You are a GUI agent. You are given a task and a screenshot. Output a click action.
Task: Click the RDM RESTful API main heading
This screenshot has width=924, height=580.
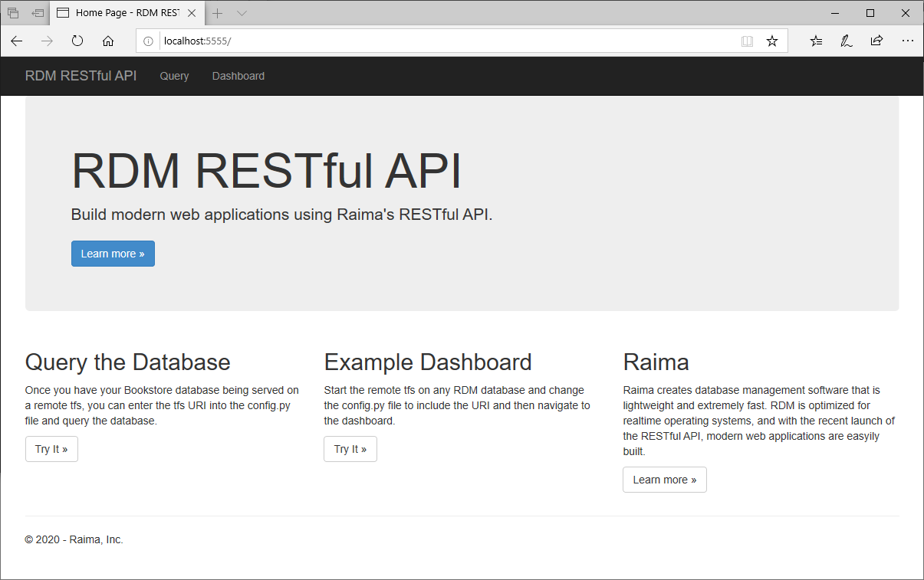point(266,171)
